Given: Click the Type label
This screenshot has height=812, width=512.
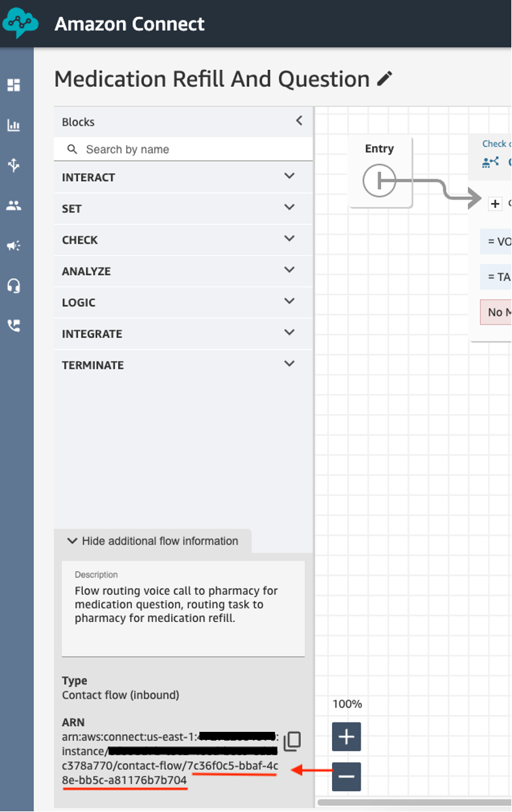Looking at the screenshot, I should 75,680.
